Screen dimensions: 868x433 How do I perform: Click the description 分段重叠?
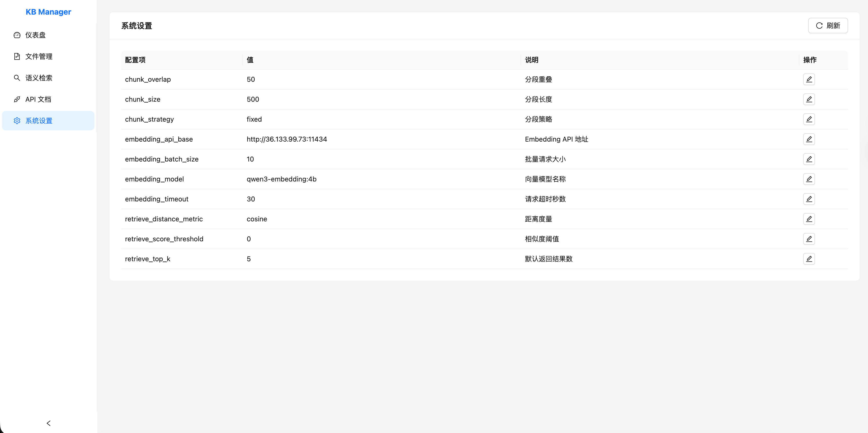pyautogui.click(x=538, y=80)
